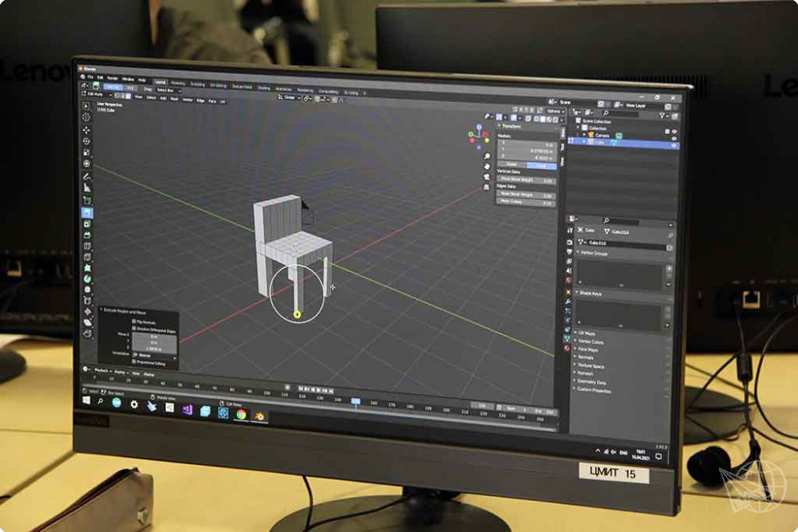Image resolution: width=798 pixels, height=532 pixels.
Task: Open Chrome from the Windows taskbar
Action: tap(241, 415)
